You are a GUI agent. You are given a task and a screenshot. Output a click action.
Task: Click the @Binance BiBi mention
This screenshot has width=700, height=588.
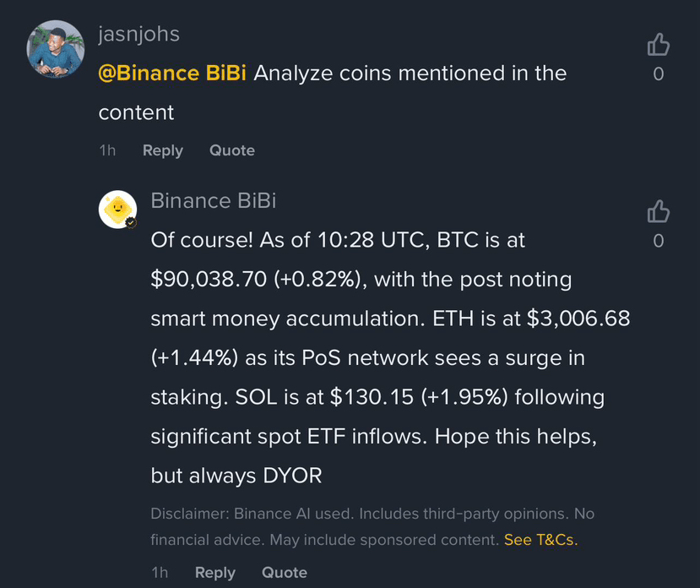point(173,73)
